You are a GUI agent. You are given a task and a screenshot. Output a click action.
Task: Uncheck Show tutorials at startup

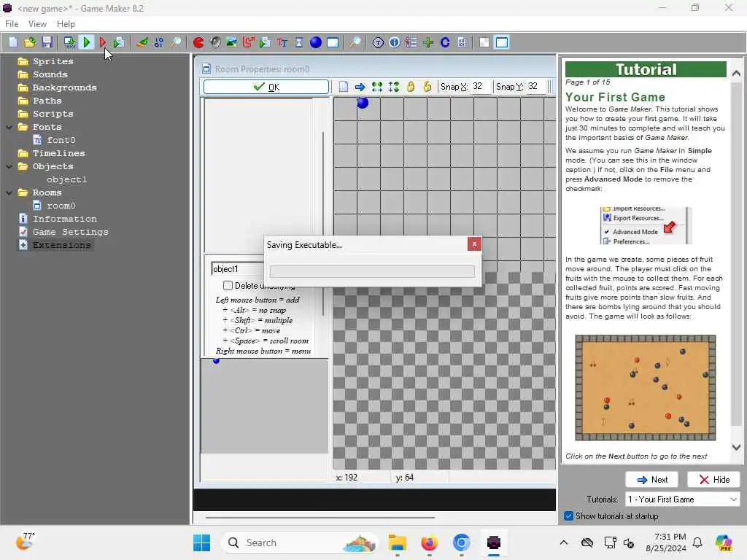point(568,516)
